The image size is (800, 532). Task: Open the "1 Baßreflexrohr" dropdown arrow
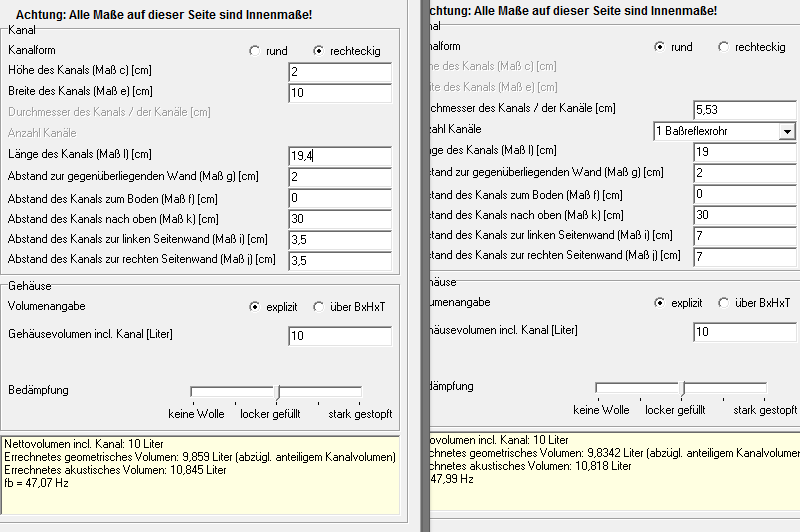pyautogui.click(x=786, y=131)
